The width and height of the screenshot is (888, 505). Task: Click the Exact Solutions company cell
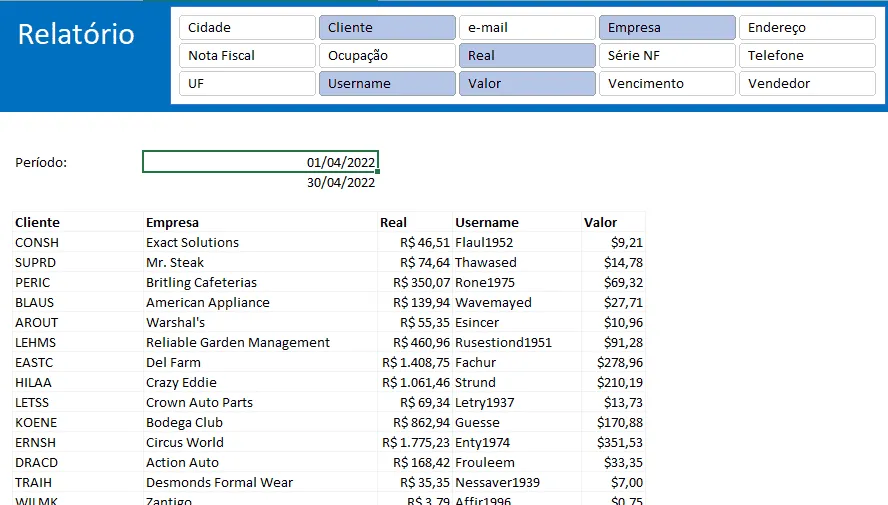point(261,242)
